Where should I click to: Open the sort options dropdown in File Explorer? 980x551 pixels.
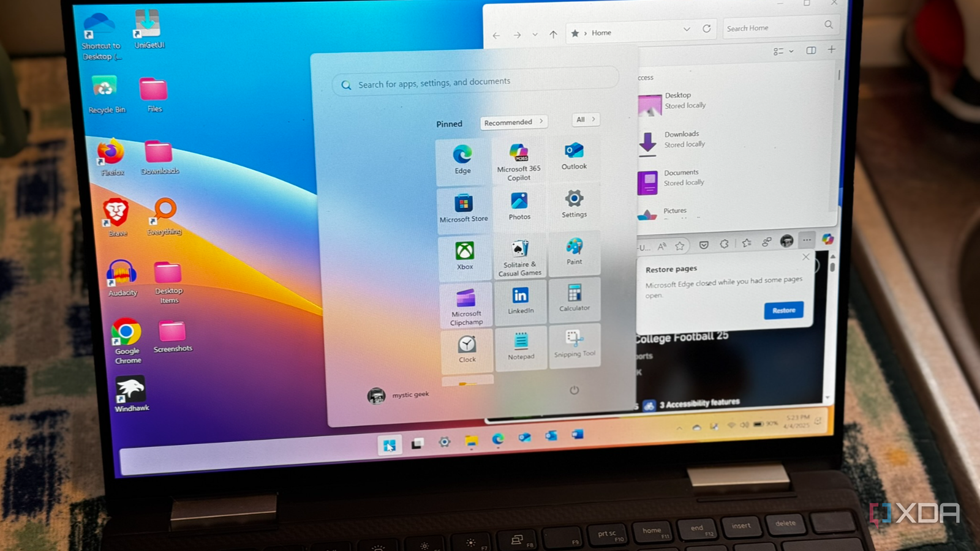tap(782, 51)
